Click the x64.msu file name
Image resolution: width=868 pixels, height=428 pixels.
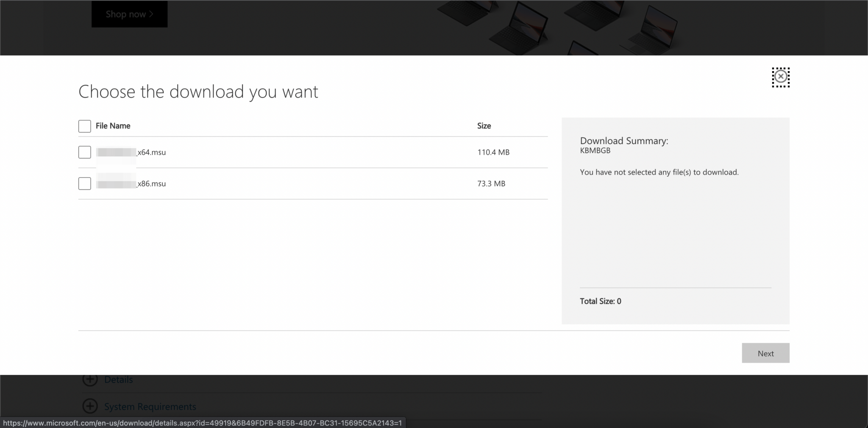[x=131, y=152]
